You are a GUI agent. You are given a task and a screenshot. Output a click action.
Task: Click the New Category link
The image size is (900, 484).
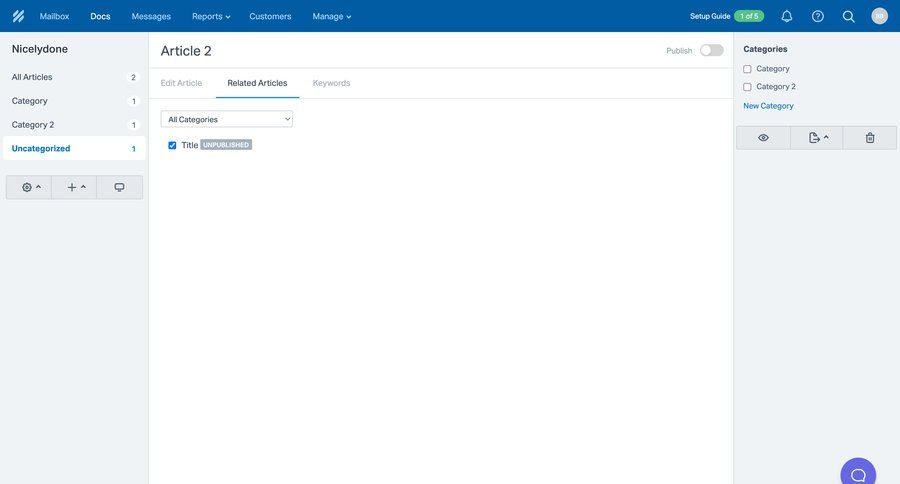pos(769,106)
